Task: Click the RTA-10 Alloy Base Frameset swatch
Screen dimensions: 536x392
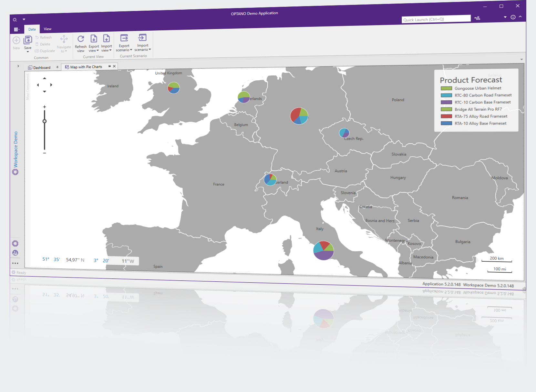Action: [x=446, y=123]
